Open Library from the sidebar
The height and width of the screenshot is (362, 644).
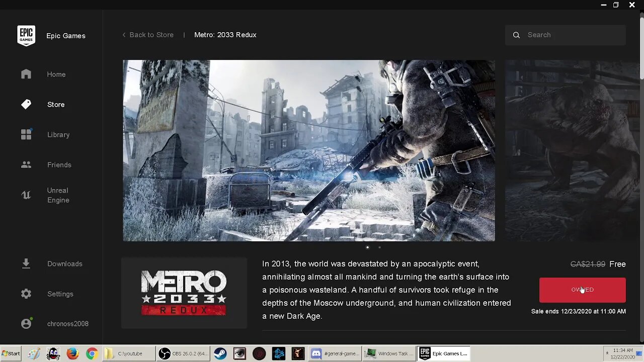(x=58, y=135)
